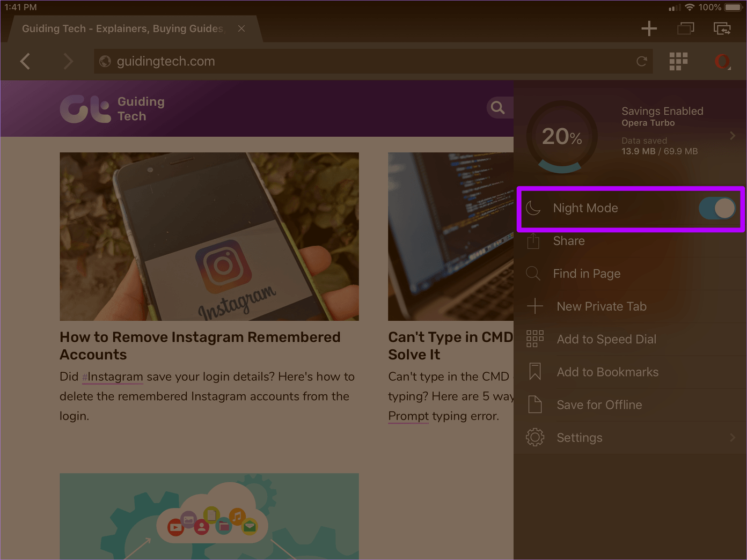The height and width of the screenshot is (560, 747).
Task: Click the guidingtech.com address bar
Action: coord(365,62)
